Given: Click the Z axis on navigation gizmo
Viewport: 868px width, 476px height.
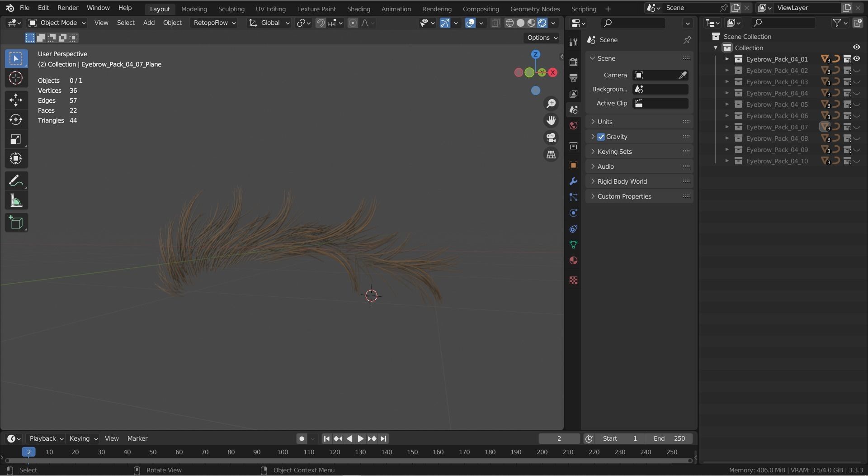Looking at the screenshot, I should coord(536,54).
